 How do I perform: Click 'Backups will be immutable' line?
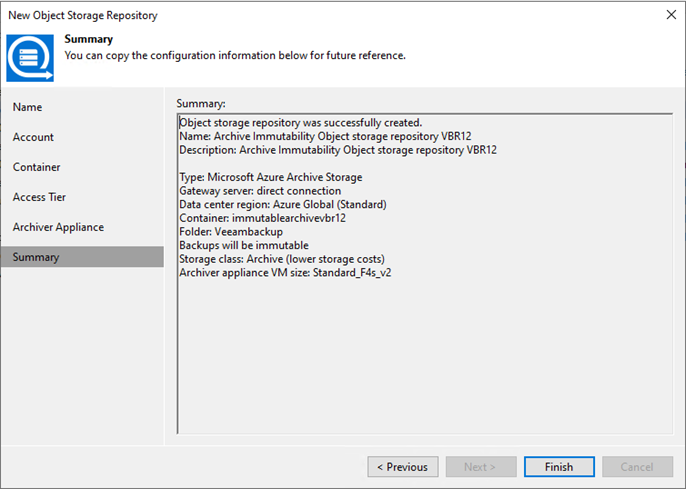click(244, 245)
